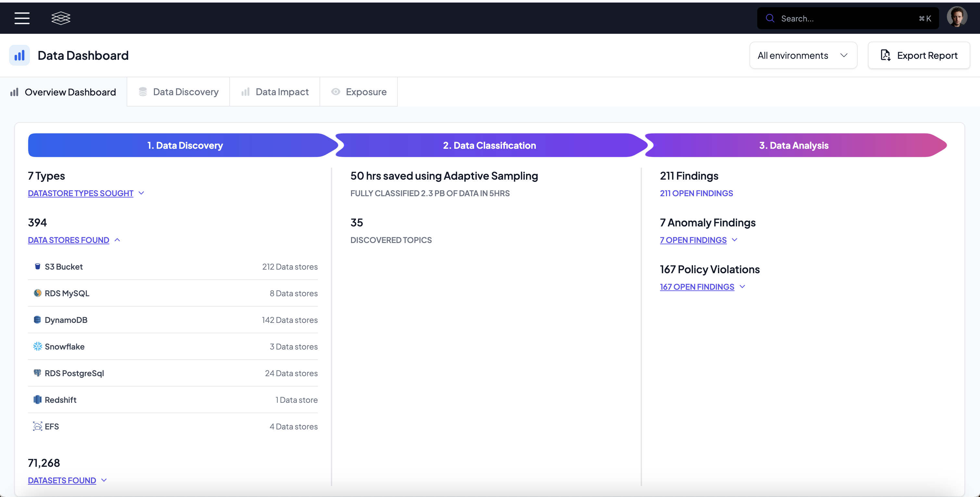Switch to the Data Discovery tab
The height and width of the screenshot is (497, 980).
coord(178,92)
